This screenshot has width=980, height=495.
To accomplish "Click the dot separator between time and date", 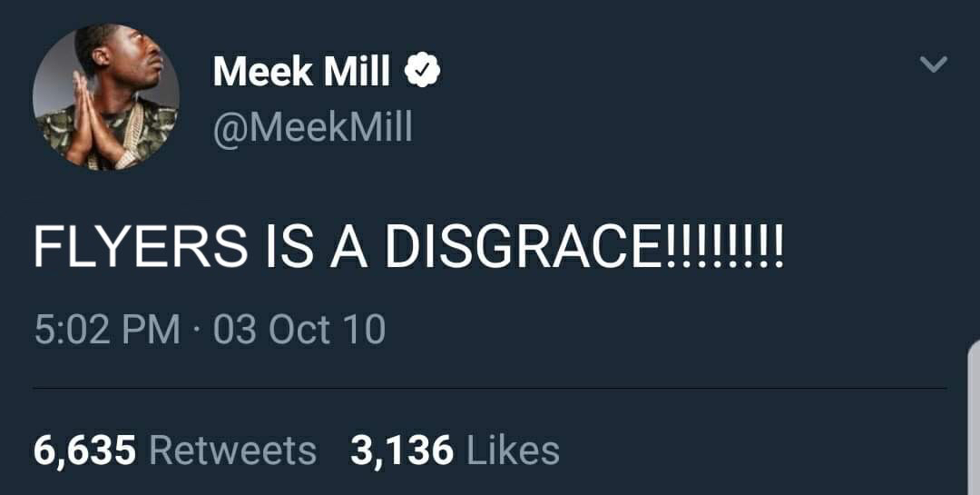I will point(196,329).
